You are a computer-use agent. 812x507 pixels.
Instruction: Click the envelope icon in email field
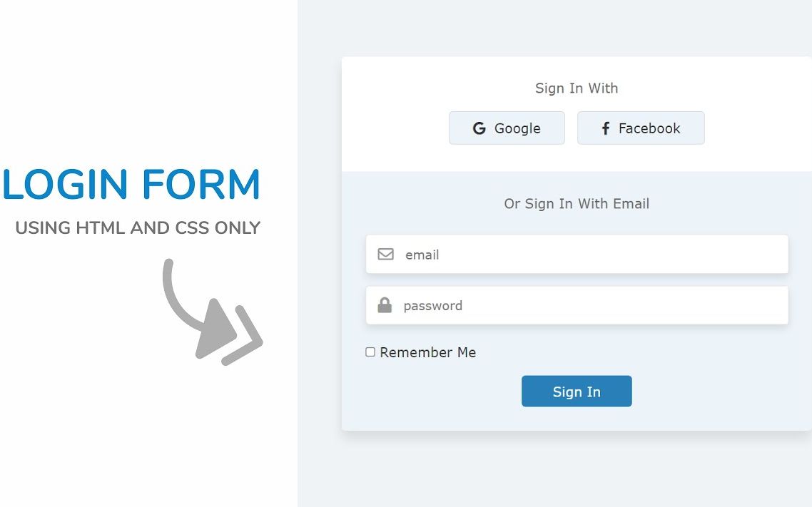(385, 254)
